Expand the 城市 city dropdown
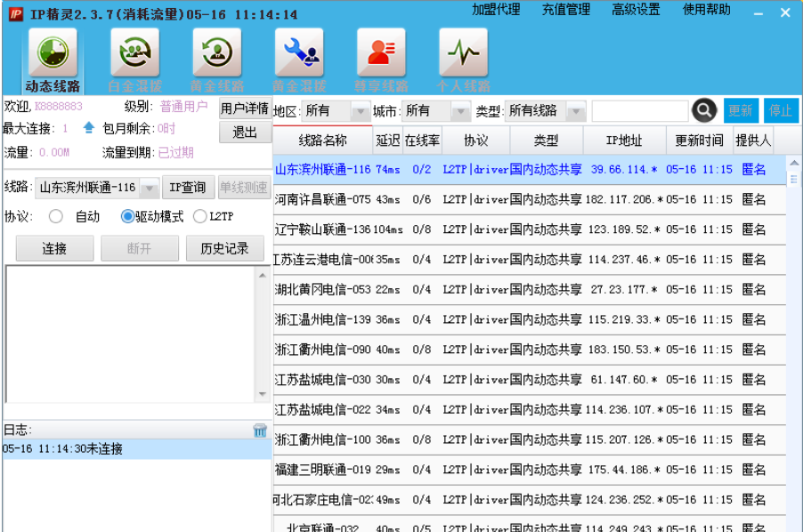803x532 pixels. pos(458,110)
